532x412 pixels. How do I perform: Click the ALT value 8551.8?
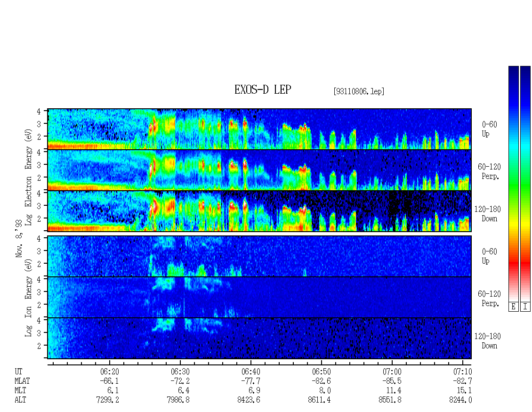tap(390, 400)
